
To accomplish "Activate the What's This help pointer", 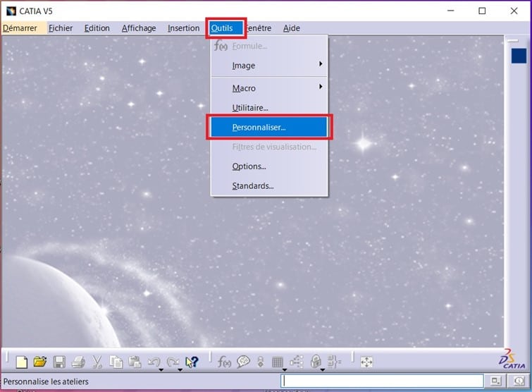I will click(x=192, y=362).
